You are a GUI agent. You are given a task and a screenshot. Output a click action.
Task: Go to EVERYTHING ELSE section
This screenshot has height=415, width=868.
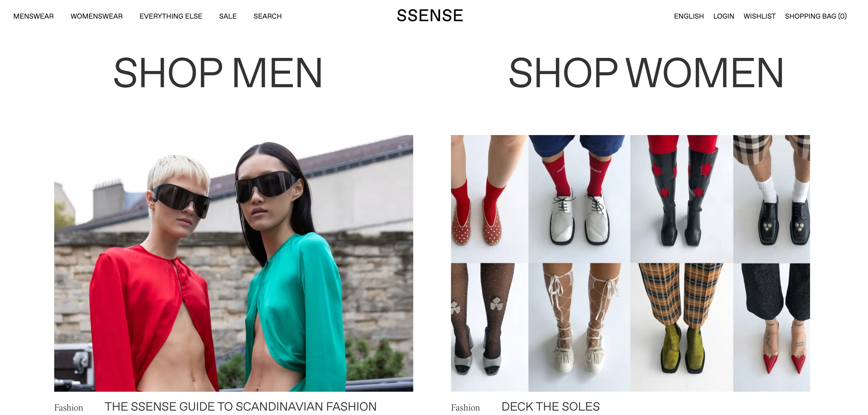[x=171, y=16]
